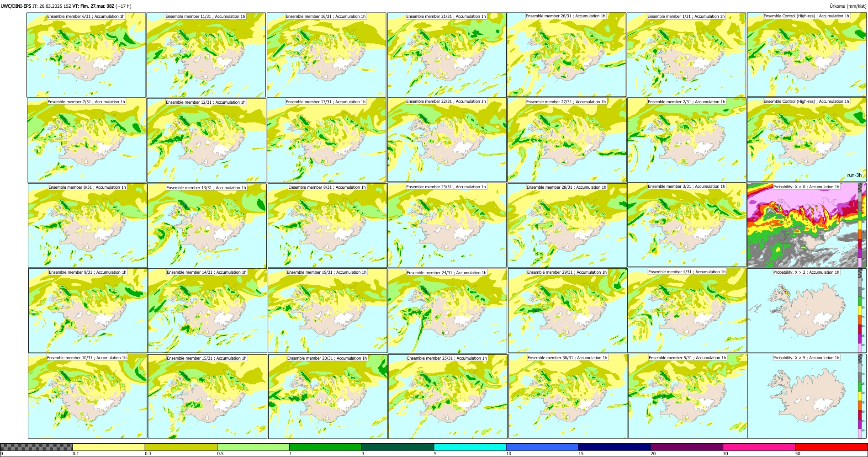This screenshot has width=868, height=457.
Task: Choose the Ensemble member 23/31 map
Action: (447, 225)
